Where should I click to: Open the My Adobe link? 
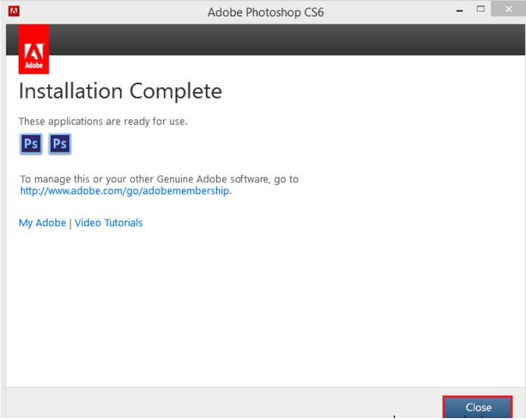(x=42, y=223)
